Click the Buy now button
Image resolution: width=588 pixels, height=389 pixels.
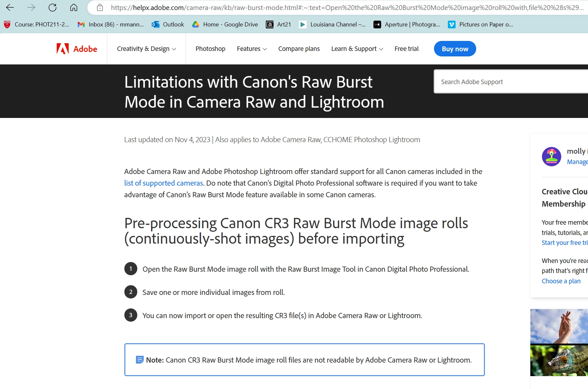(455, 49)
